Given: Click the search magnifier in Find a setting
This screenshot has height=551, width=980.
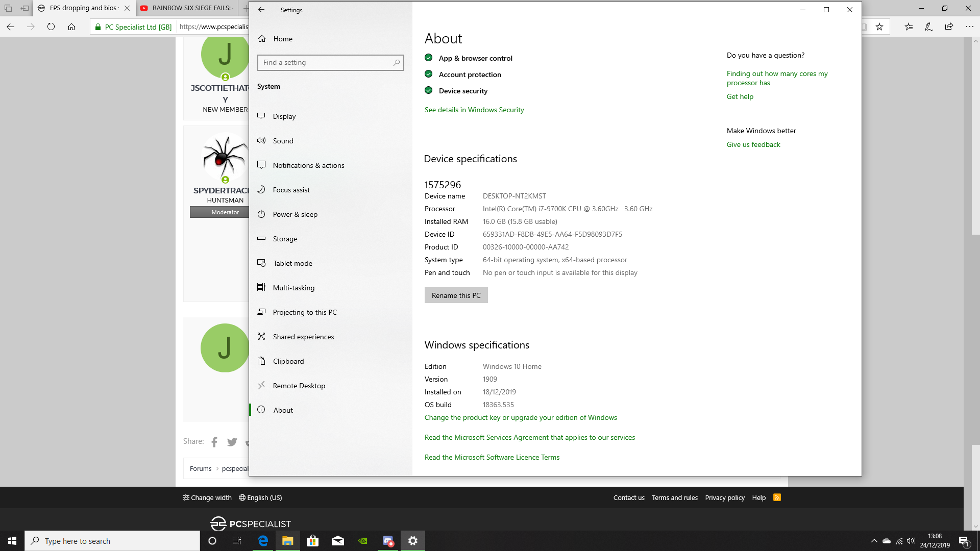Looking at the screenshot, I should [397, 62].
